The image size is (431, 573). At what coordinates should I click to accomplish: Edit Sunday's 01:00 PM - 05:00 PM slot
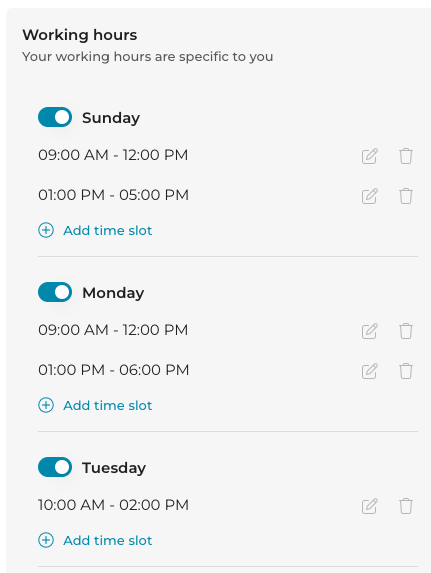[370, 196]
